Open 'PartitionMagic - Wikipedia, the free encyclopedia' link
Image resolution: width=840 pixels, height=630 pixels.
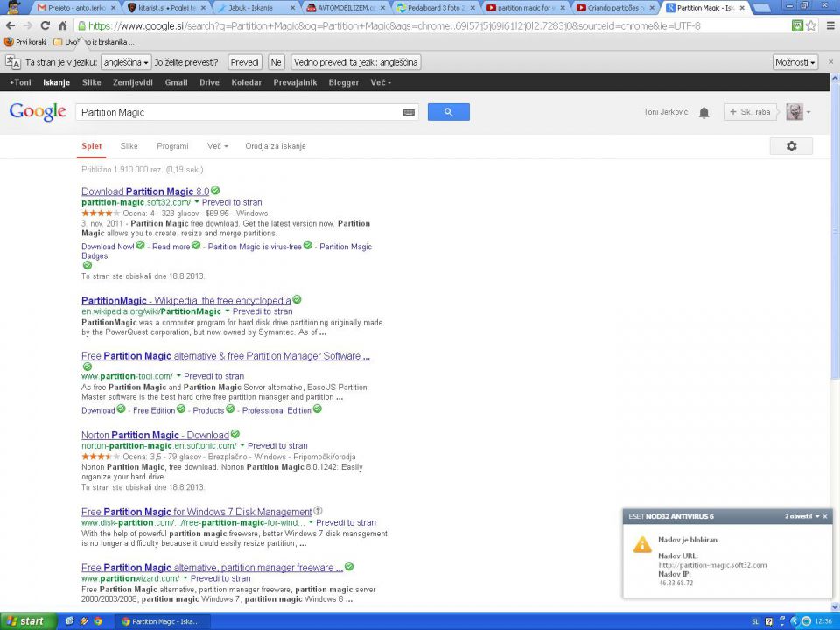coord(185,300)
